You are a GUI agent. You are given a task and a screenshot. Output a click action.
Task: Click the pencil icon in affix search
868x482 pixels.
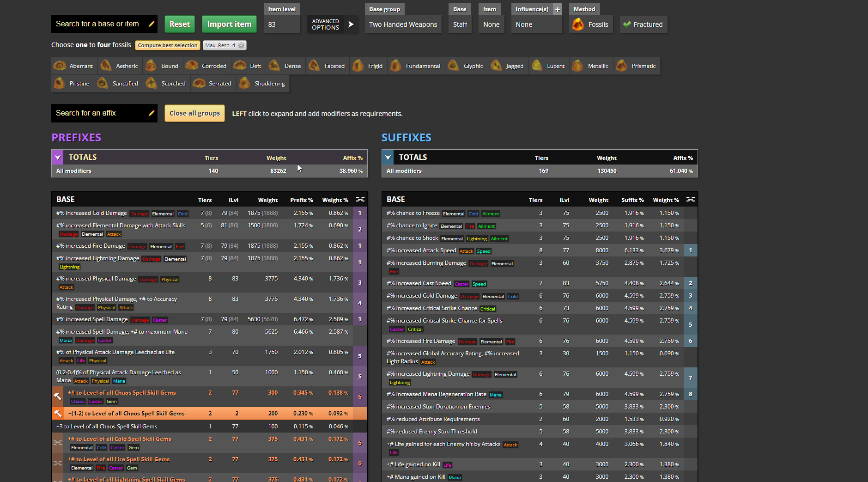pos(151,113)
